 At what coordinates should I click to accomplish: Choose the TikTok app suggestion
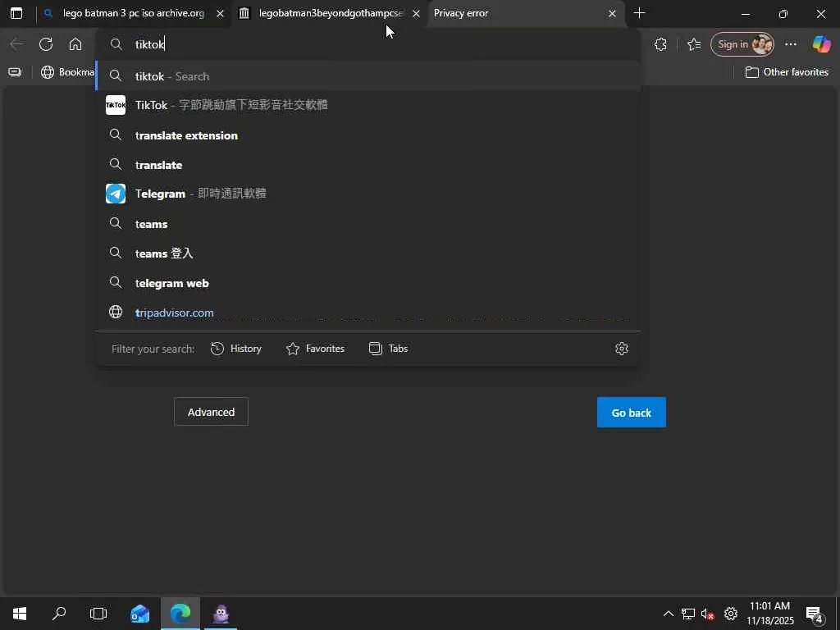368,105
